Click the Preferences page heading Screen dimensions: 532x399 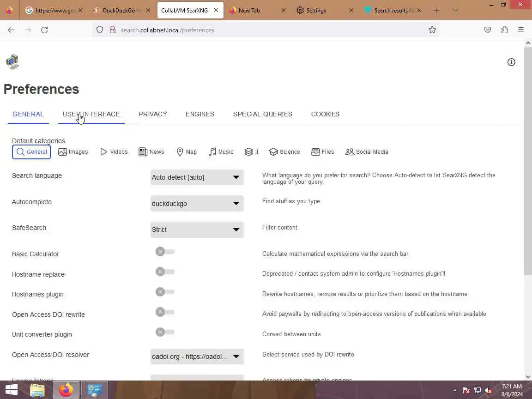(42, 89)
